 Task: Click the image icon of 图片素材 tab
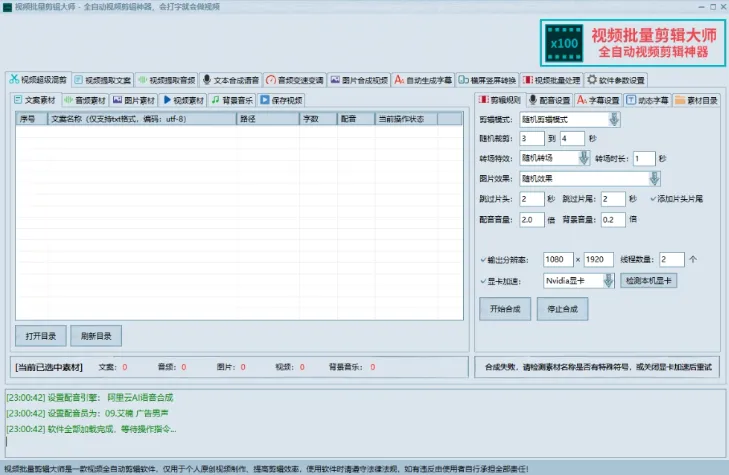tap(118, 100)
